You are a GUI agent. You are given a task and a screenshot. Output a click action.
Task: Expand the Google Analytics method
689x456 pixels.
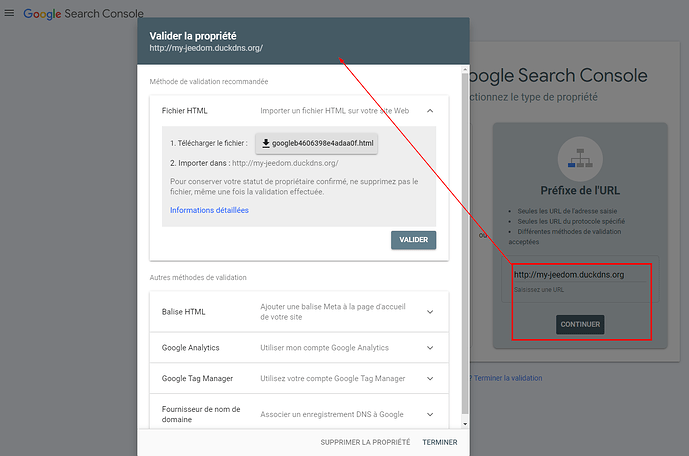point(430,348)
